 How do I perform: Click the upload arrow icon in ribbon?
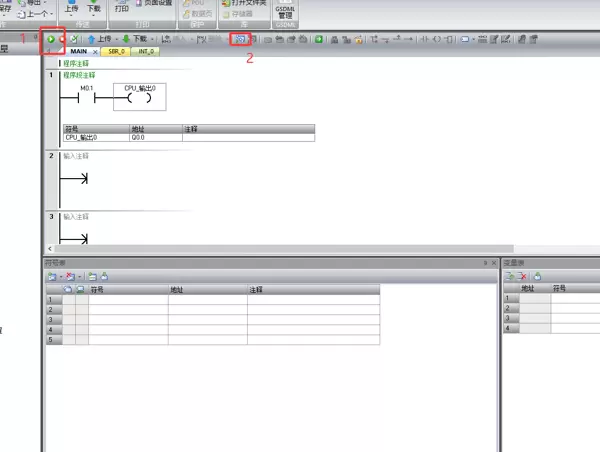(x=71, y=4)
